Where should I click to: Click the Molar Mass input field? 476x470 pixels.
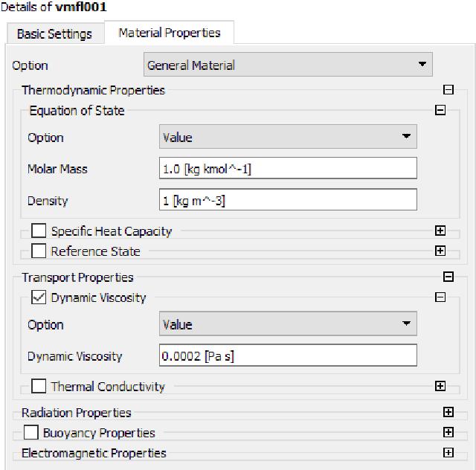tap(288, 168)
